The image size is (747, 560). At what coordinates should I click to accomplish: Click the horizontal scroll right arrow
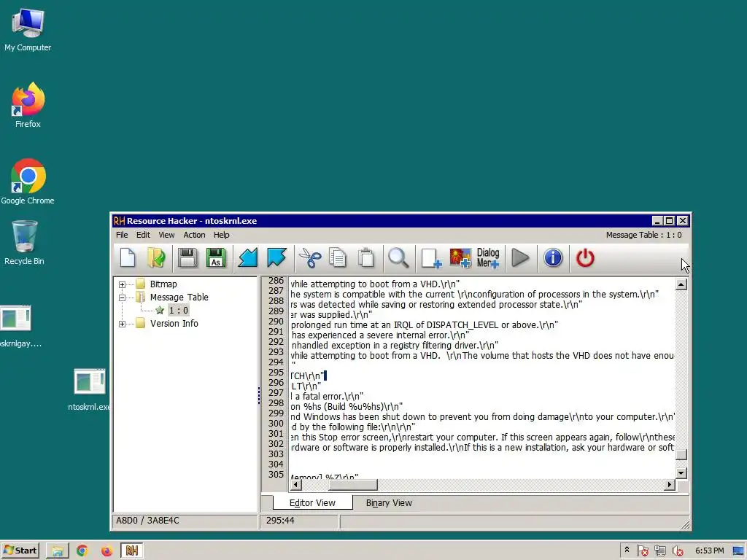(x=670, y=485)
